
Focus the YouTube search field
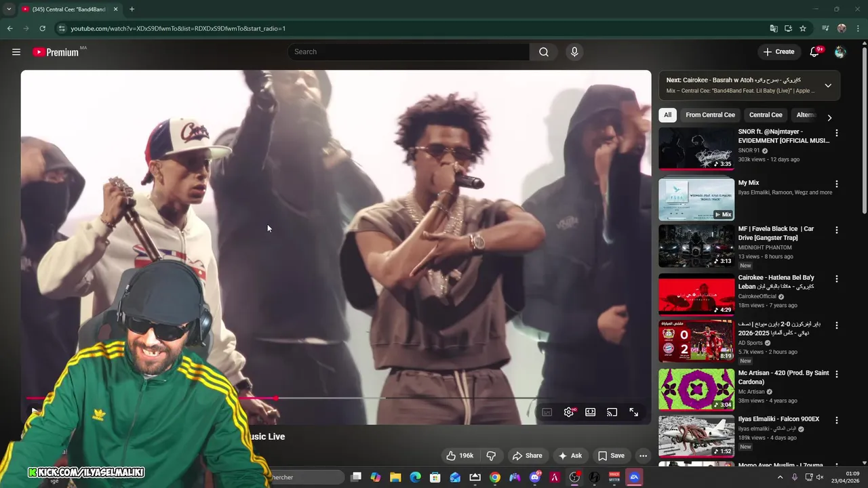coord(408,52)
